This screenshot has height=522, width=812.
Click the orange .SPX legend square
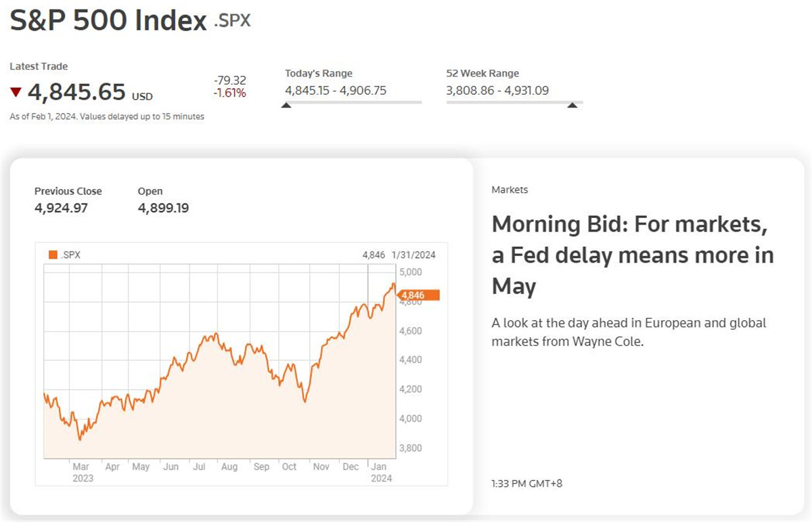(53, 255)
